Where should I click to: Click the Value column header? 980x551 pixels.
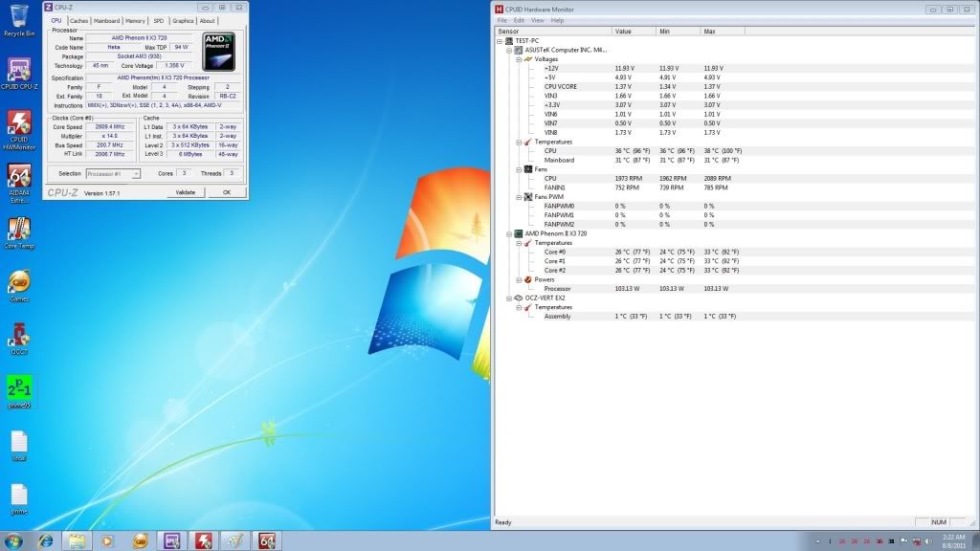(x=634, y=32)
